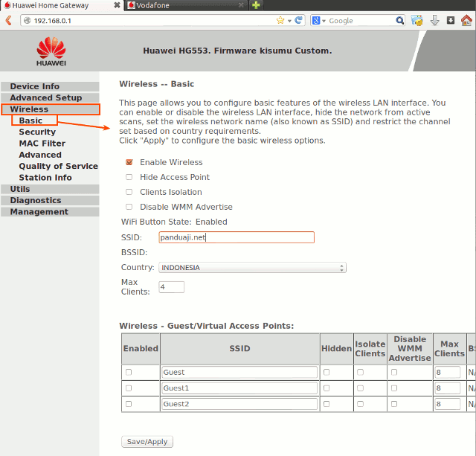Click the Huawei logo
476x456 pixels.
(51, 51)
